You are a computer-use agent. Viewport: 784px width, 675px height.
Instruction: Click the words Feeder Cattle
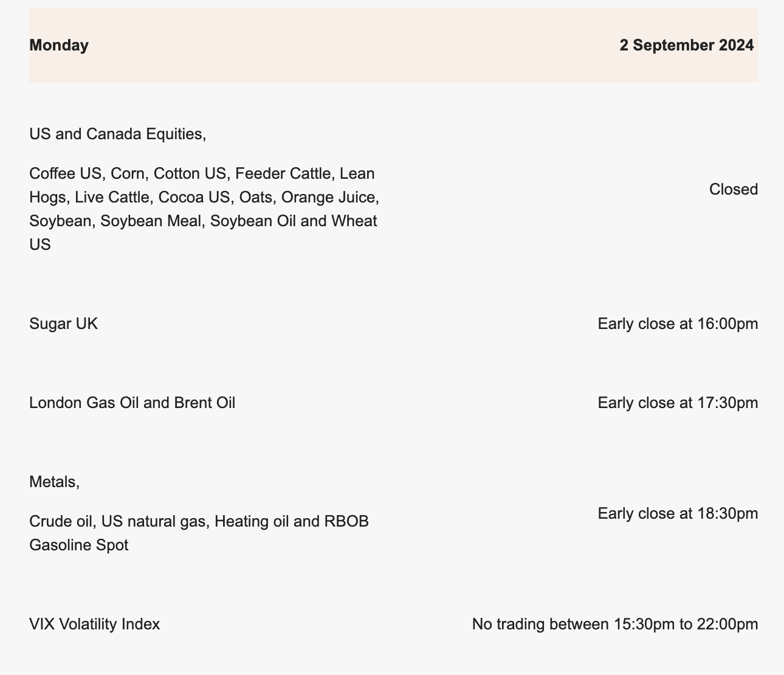pyautogui.click(x=284, y=174)
